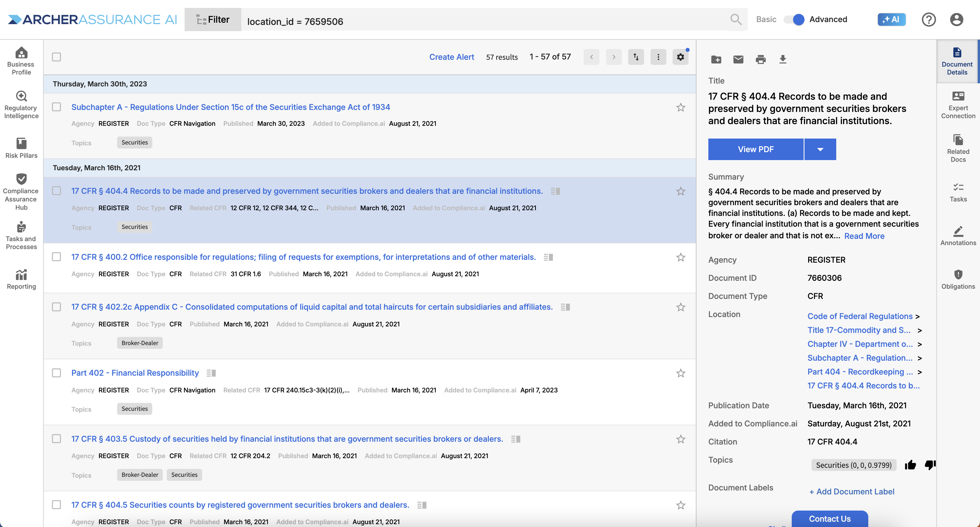This screenshot has width=980, height=527.
Task: Thumbs up the Securities topic
Action: coord(910,465)
